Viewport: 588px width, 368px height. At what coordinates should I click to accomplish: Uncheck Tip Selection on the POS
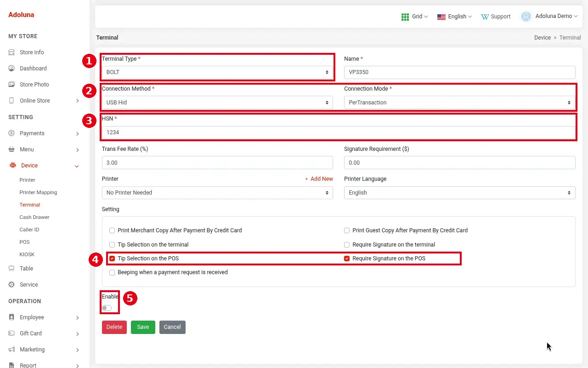[x=112, y=259]
